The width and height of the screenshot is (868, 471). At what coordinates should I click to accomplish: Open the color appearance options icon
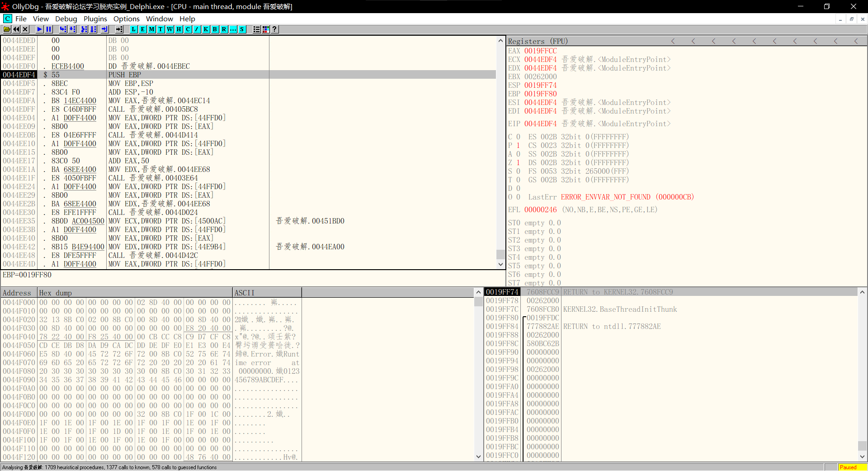pyautogui.click(x=266, y=29)
